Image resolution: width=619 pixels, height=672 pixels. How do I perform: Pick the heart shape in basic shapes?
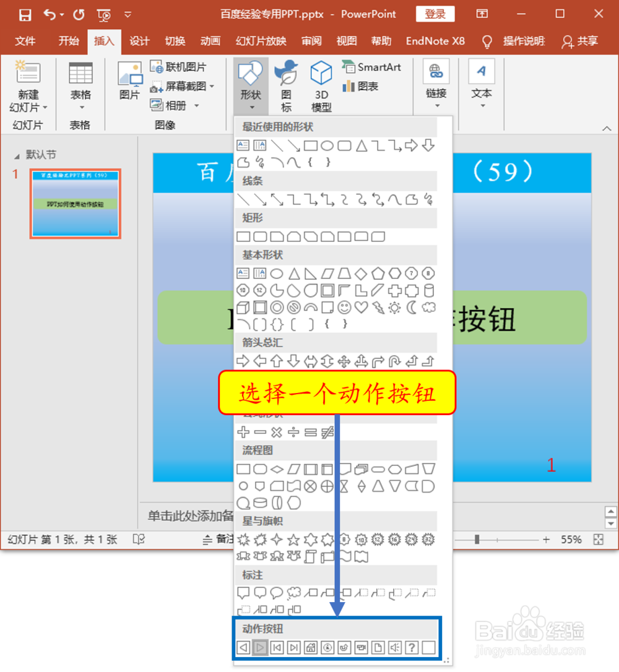[x=361, y=307]
